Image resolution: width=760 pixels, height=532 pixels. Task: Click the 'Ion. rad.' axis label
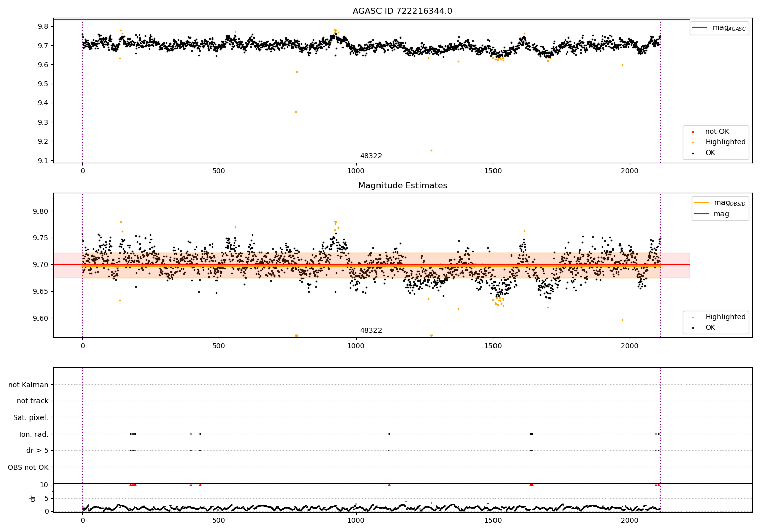[34, 434]
